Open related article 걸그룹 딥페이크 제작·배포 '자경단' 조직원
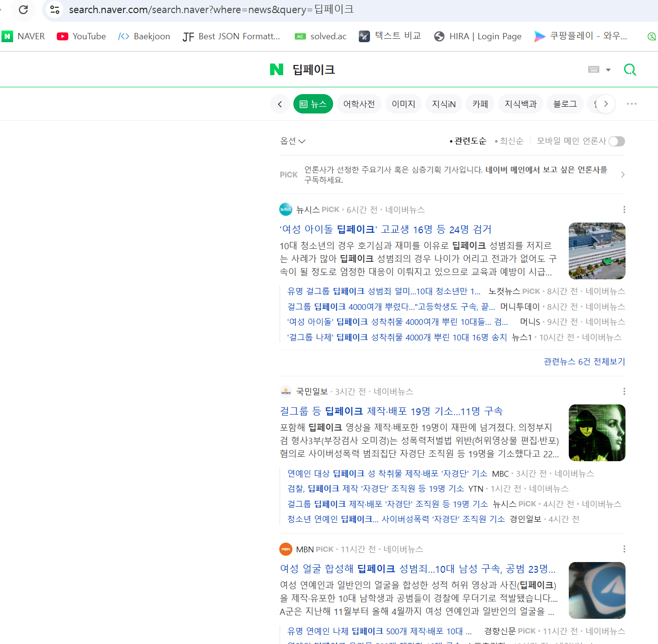This screenshot has height=644, width=658. coord(388,504)
